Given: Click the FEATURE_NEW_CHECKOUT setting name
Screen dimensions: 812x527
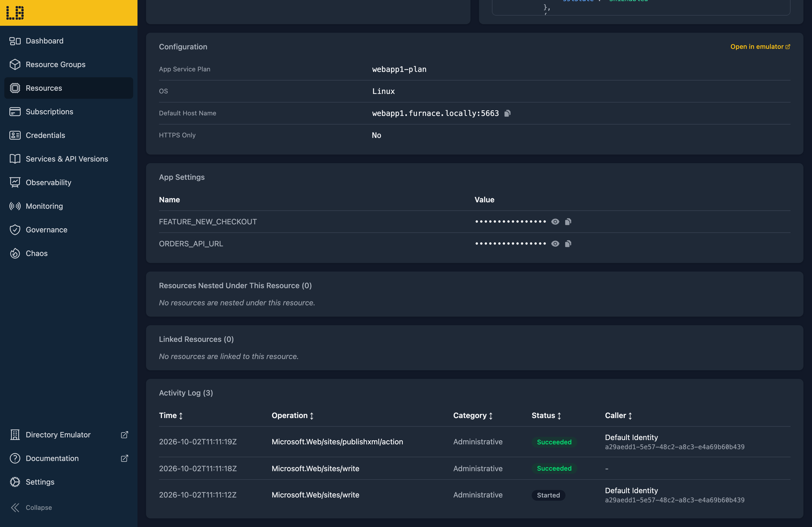Looking at the screenshot, I should (x=208, y=222).
